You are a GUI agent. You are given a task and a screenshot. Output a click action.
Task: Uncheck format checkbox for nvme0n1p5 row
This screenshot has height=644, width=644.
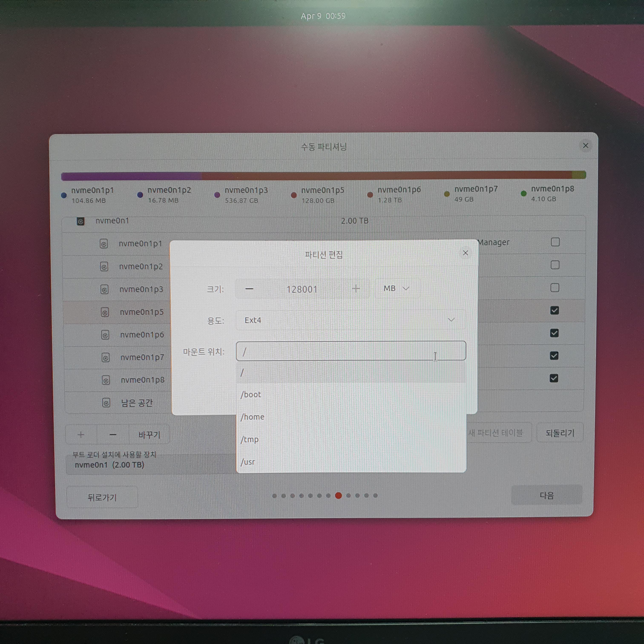point(554,310)
